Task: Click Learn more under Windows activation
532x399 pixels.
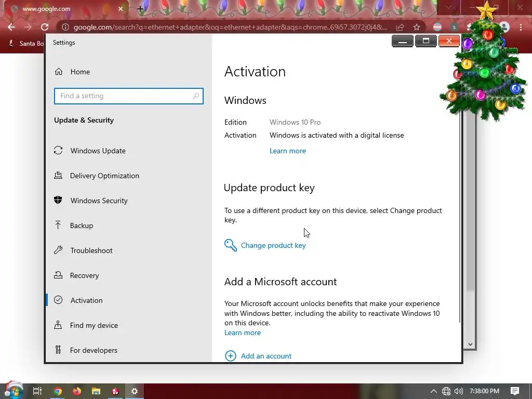Action: (288, 151)
